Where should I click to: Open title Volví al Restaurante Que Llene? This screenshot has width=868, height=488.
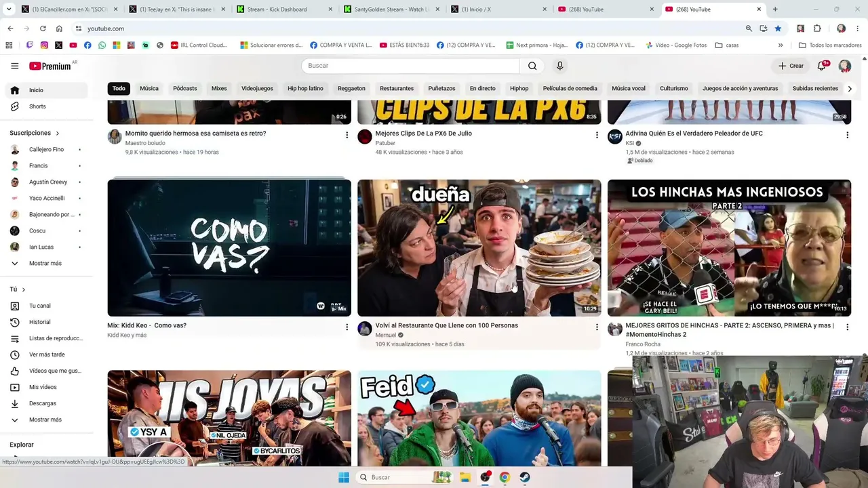(x=446, y=325)
